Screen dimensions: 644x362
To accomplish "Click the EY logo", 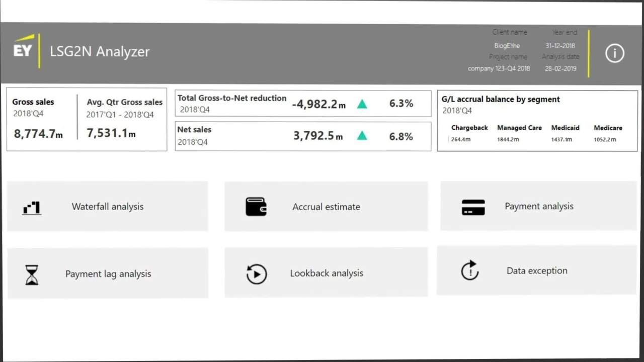I will click(x=23, y=47).
